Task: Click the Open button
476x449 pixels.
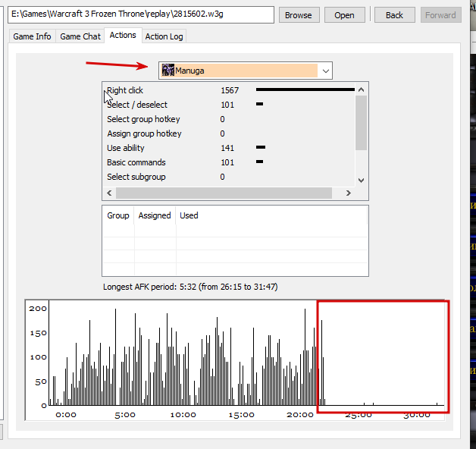Action: coord(345,15)
